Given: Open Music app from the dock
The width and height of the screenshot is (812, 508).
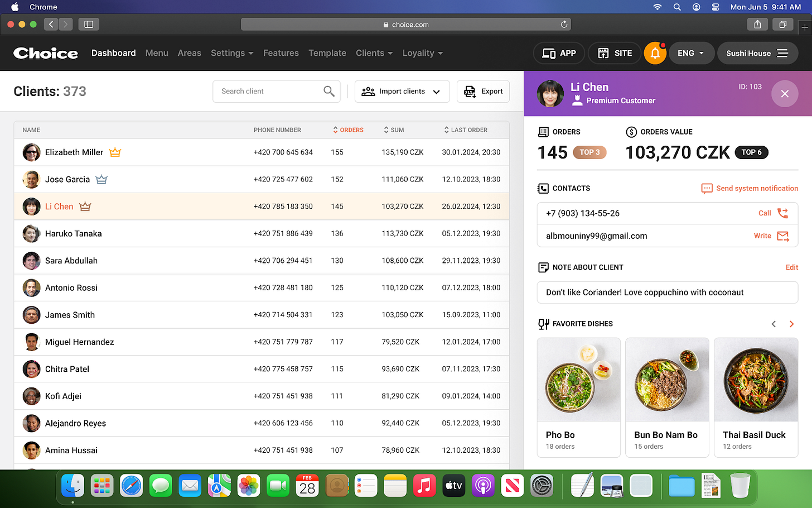Looking at the screenshot, I should [424, 486].
